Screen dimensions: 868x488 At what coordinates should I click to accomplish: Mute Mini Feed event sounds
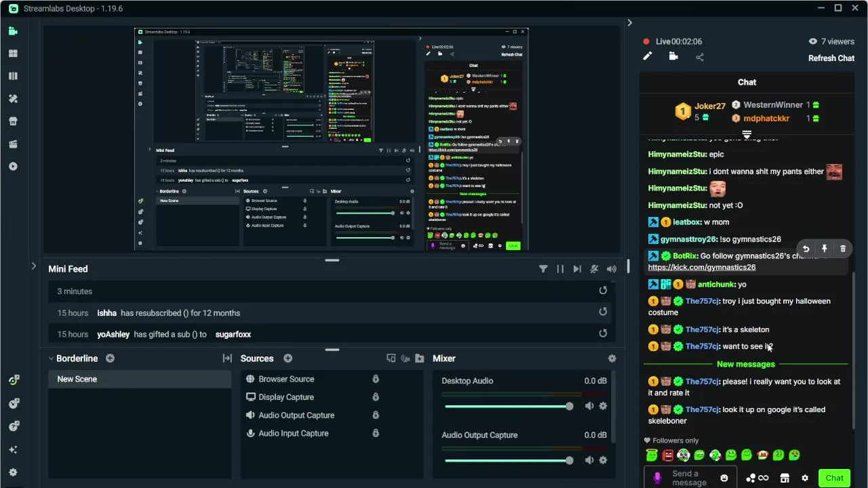click(x=594, y=269)
